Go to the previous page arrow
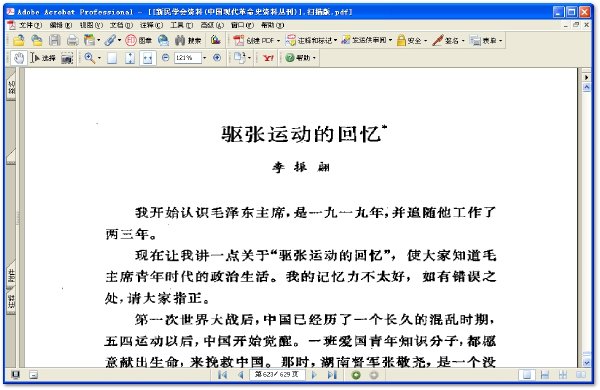Viewport: 600px width, 390px height. (241, 375)
